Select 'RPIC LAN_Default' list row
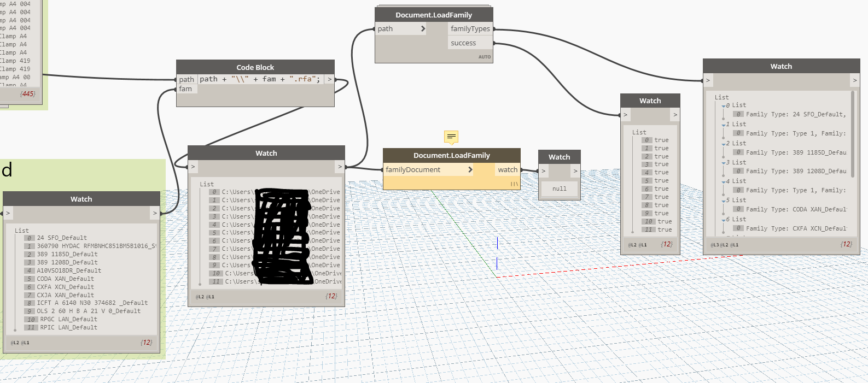Viewport: 868px width, 383px height. (x=68, y=327)
